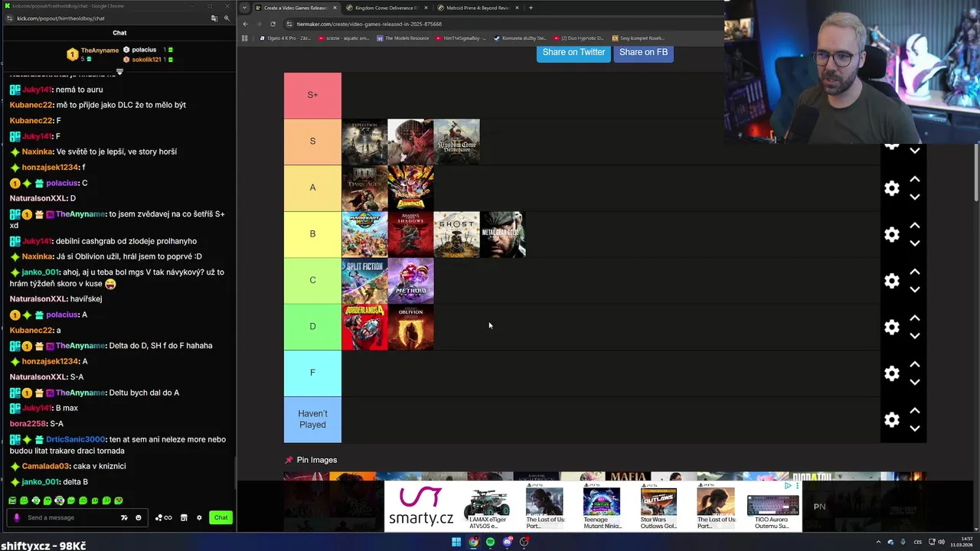The image size is (980, 551).
Task: Click the channel points infinity icon
Action: pyautogui.click(x=164, y=517)
